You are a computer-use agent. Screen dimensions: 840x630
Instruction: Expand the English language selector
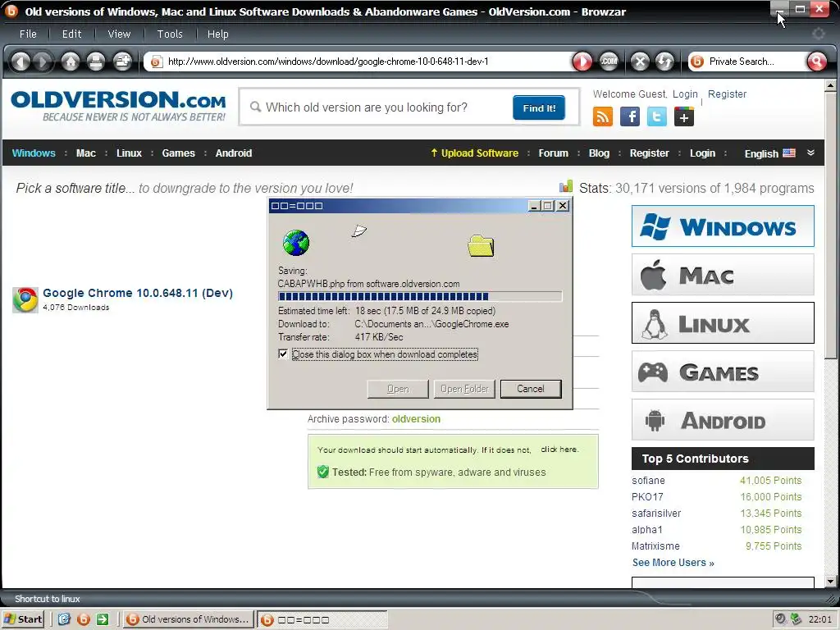(x=769, y=153)
